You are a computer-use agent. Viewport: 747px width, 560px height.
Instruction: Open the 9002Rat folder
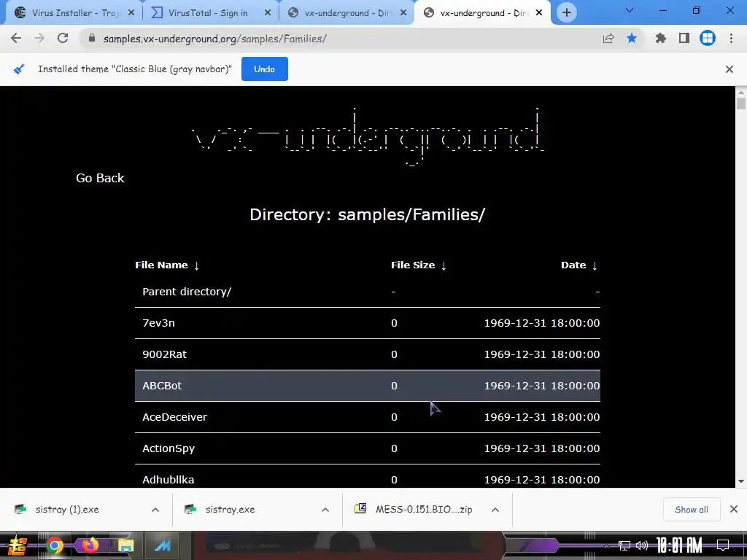pyautogui.click(x=164, y=354)
